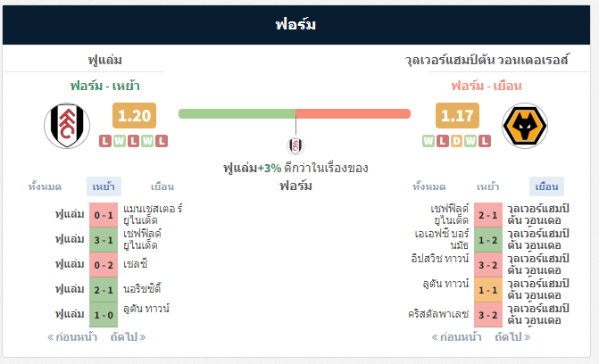The height and width of the screenshot is (364, 599).
Task: Select Fulham's ทั้งหมด (all) filter tab
Action: (x=45, y=186)
